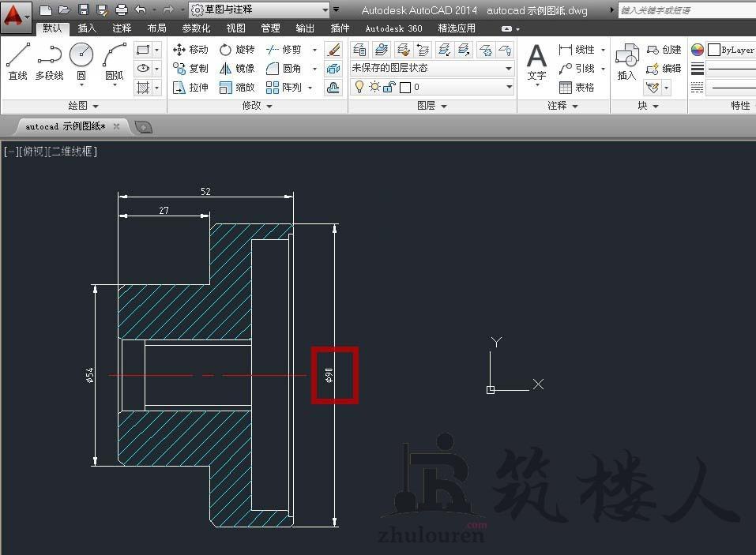Toggle layer lock padlock icon

tap(389, 87)
